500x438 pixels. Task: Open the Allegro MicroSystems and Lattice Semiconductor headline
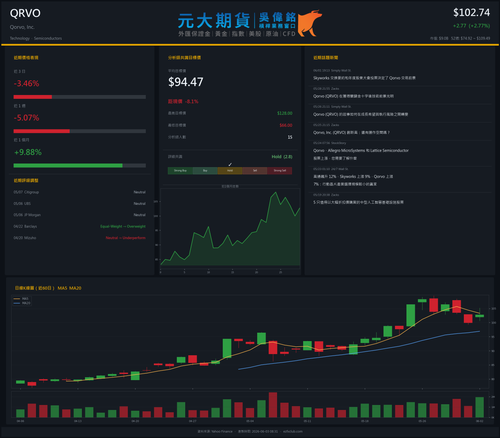tap(361, 154)
